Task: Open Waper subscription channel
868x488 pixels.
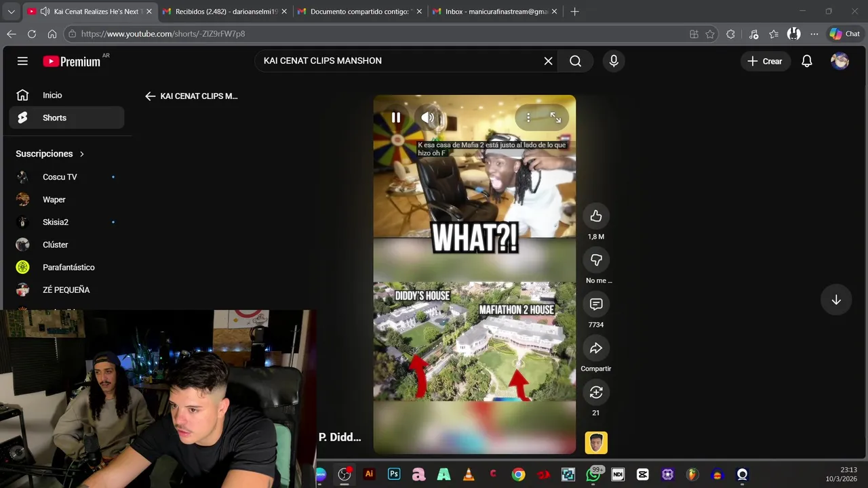Action: (x=66, y=200)
